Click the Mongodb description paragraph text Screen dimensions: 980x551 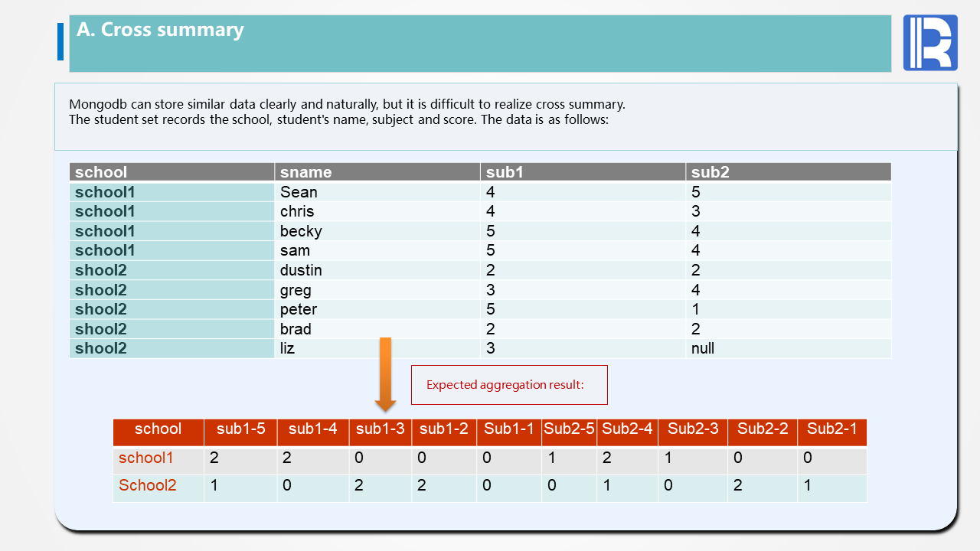click(348, 112)
